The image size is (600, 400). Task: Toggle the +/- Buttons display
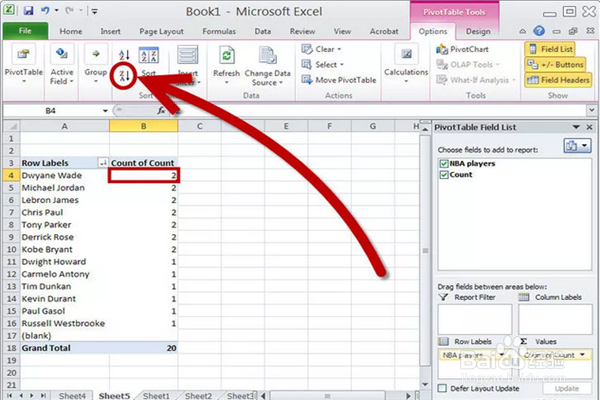point(556,65)
